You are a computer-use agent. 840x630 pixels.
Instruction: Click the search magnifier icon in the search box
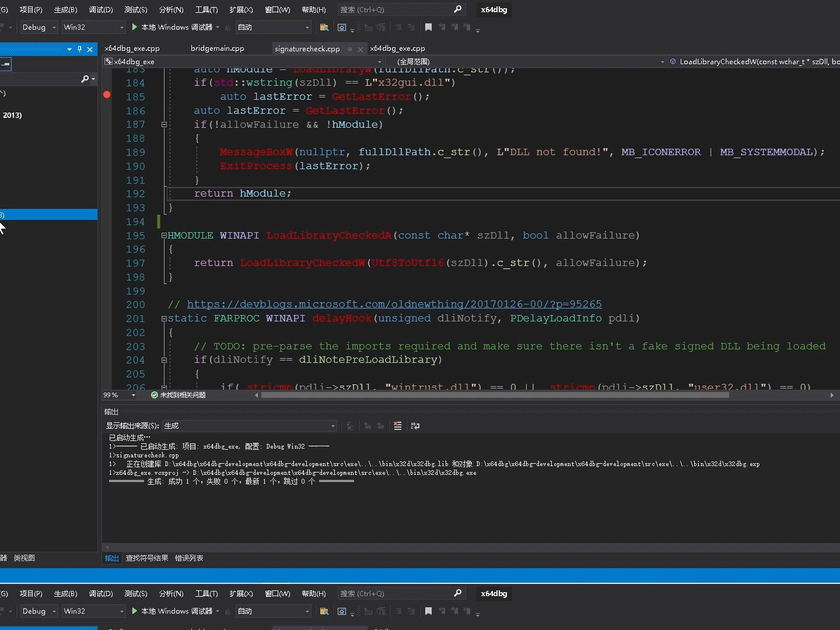click(x=457, y=9)
